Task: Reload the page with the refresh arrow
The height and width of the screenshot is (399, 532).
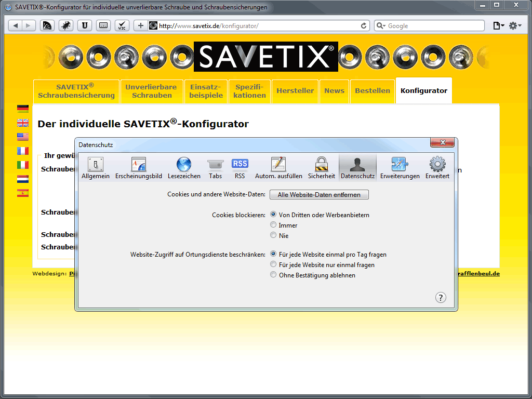Action: pos(363,26)
